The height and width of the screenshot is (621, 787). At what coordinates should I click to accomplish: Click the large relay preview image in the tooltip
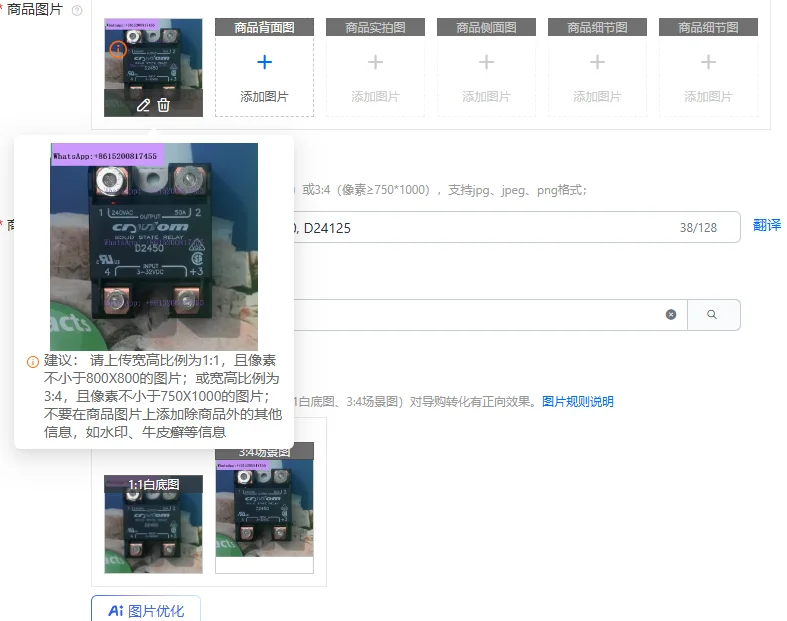click(x=154, y=246)
